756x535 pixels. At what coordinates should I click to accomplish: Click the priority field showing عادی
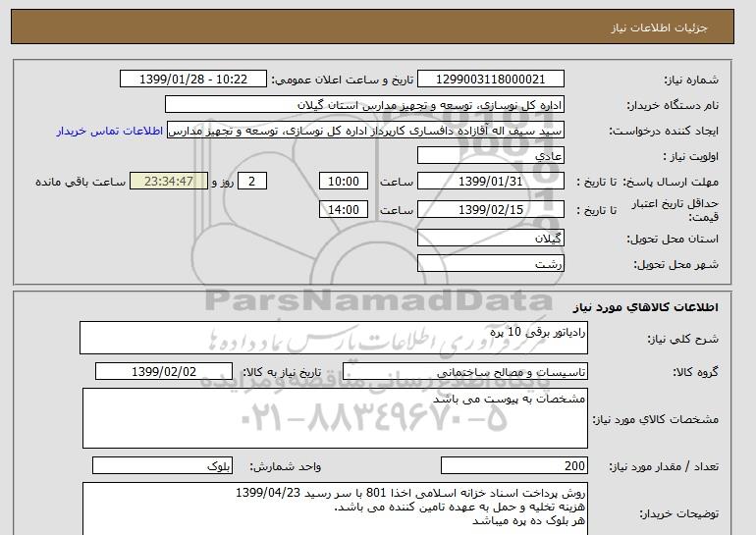pyautogui.click(x=490, y=156)
